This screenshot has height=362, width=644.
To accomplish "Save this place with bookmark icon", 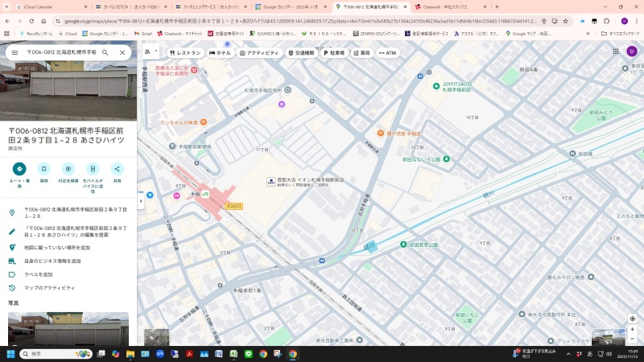I will [43, 169].
